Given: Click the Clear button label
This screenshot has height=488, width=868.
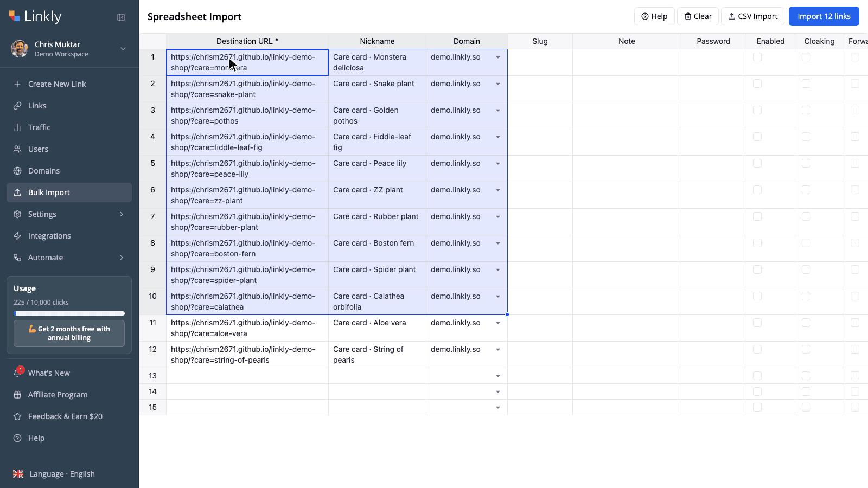Looking at the screenshot, I should coord(703,16).
